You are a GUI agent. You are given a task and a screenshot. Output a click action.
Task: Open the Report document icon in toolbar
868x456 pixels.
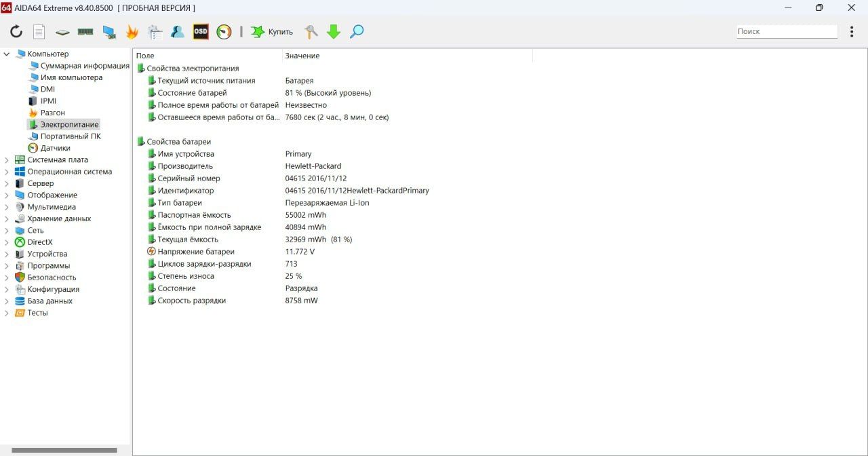39,31
